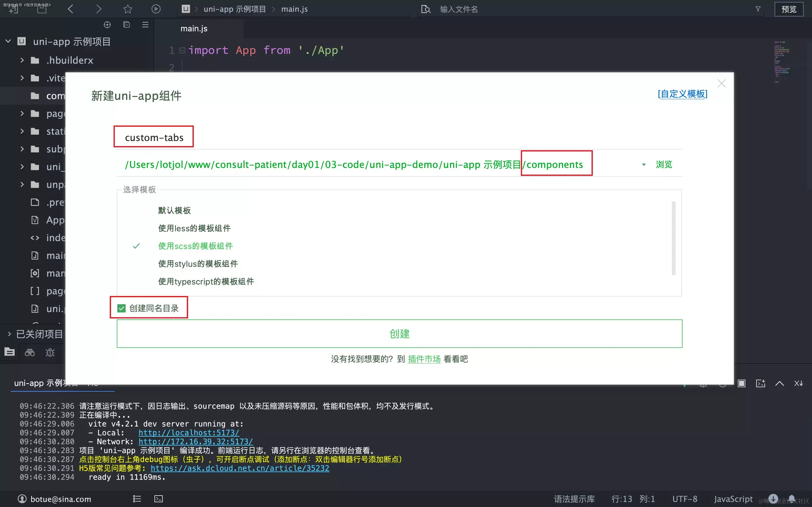Screen dimensions: 812x507
Task: Click the run play icon in toolbar
Action: coord(156,9)
